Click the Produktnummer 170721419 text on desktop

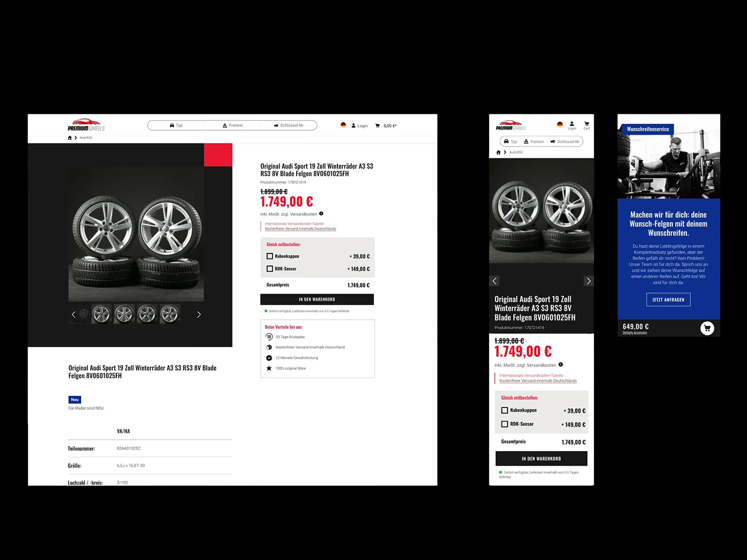283,182
